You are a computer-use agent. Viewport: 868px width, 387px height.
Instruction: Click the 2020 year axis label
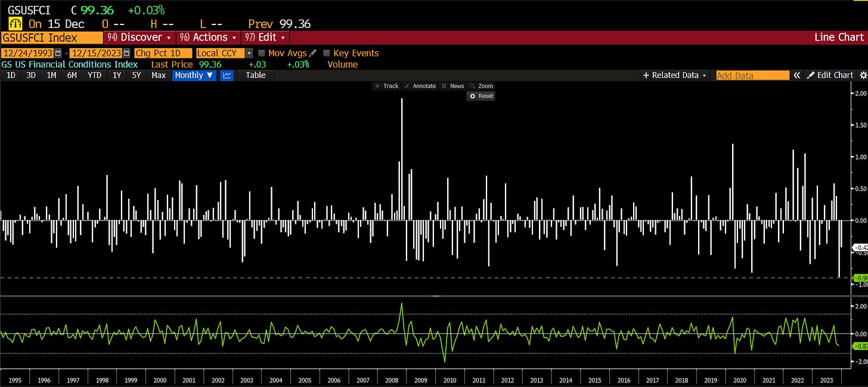739,380
